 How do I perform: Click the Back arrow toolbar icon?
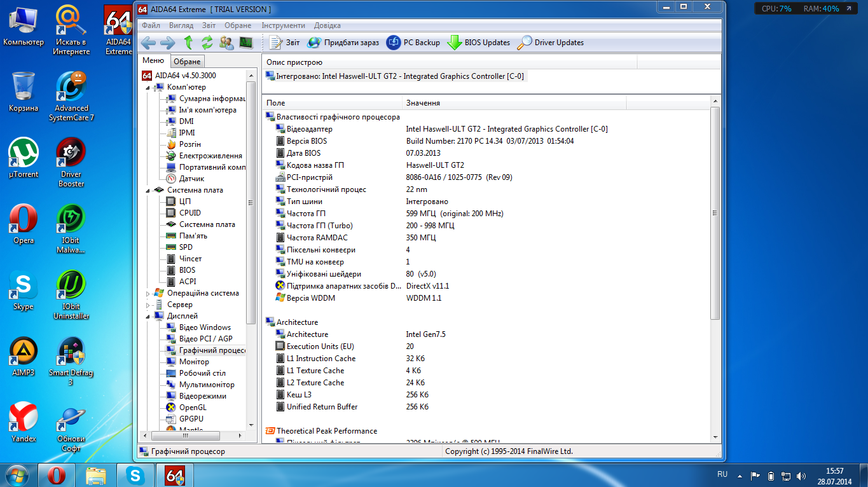point(148,43)
